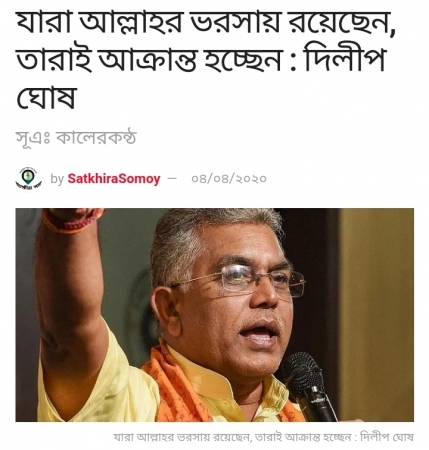The width and height of the screenshot is (429, 450).
Task: Click the grey caption below the photo
Action: tap(263, 436)
